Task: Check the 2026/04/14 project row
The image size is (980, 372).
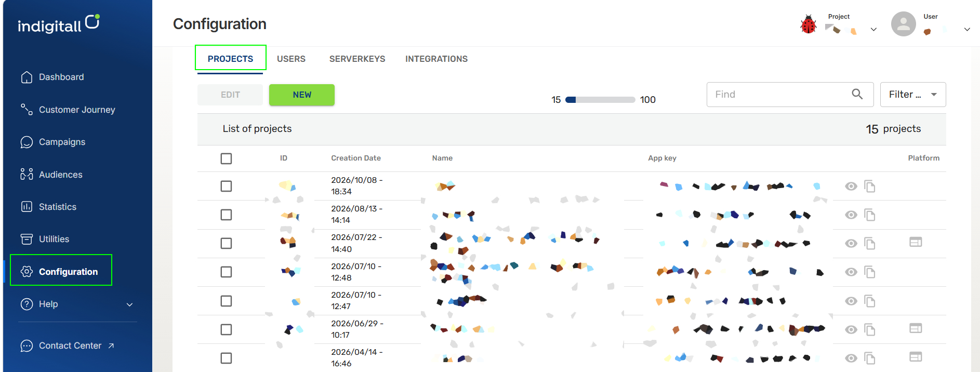Action: coord(226,358)
